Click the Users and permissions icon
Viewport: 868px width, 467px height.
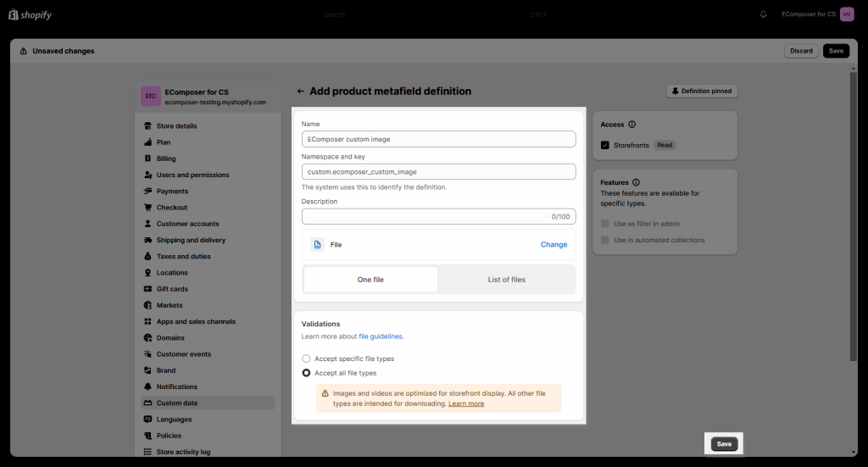click(x=147, y=175)
